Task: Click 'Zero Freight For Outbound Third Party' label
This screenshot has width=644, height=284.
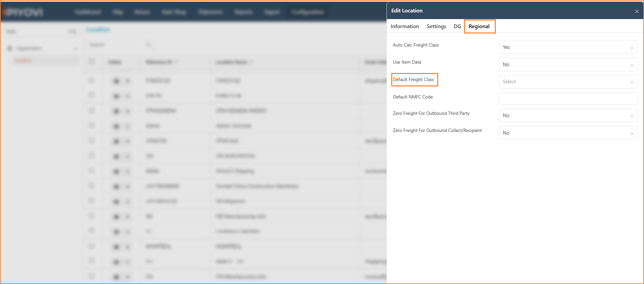Action: coord(431,113)
